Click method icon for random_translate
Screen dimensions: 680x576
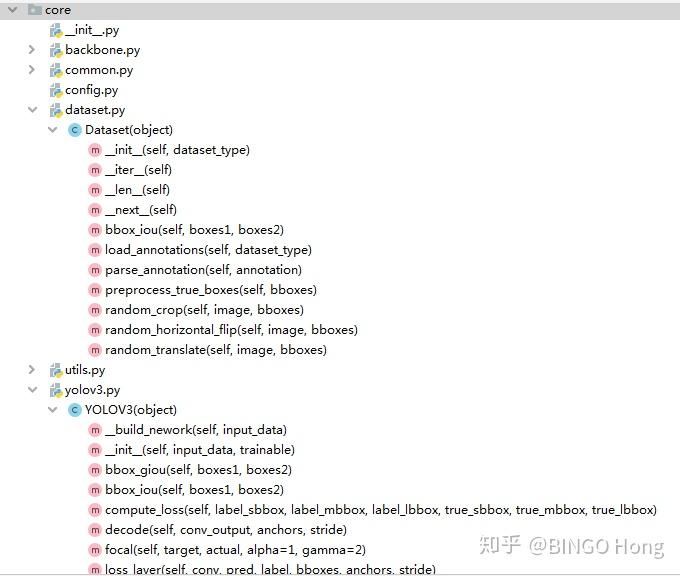(95, 350)
